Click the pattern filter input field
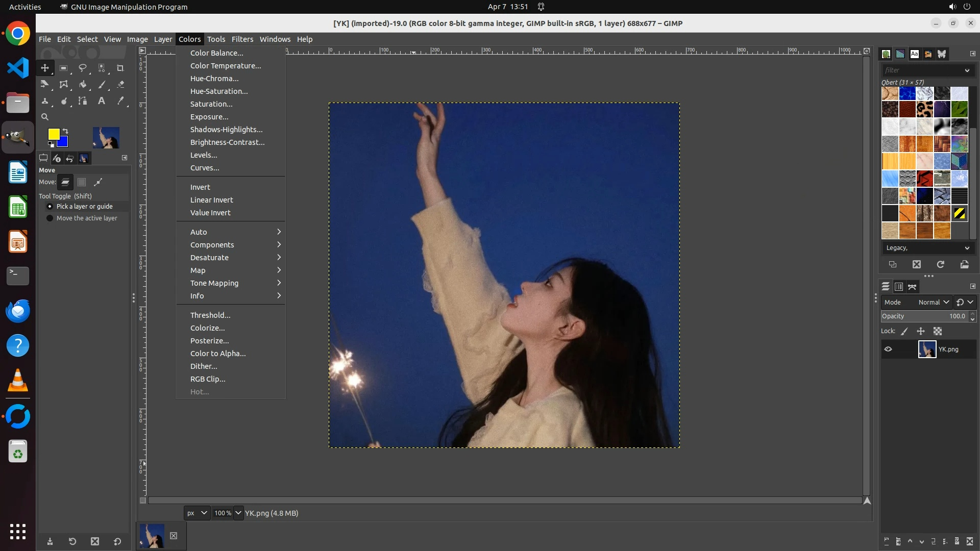Image resolution: width=980 pixels, height=551 pixels. pos(921,70)
